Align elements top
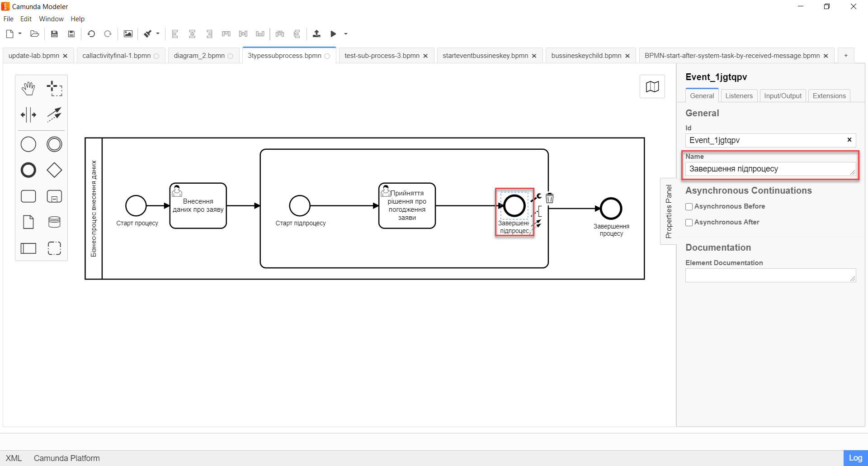The width and height of the screenshot is (868, 466). pyautogui.click(x=226, y=34)
